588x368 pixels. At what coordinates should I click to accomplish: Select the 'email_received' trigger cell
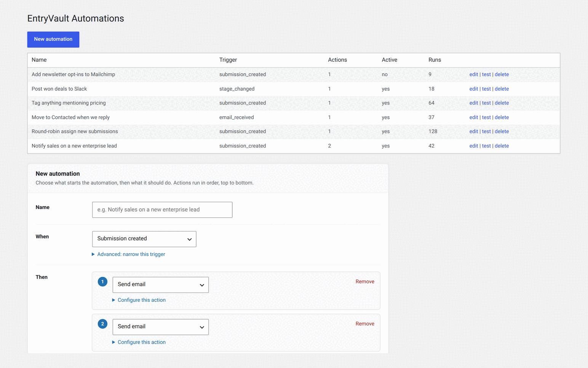point(236,117)
